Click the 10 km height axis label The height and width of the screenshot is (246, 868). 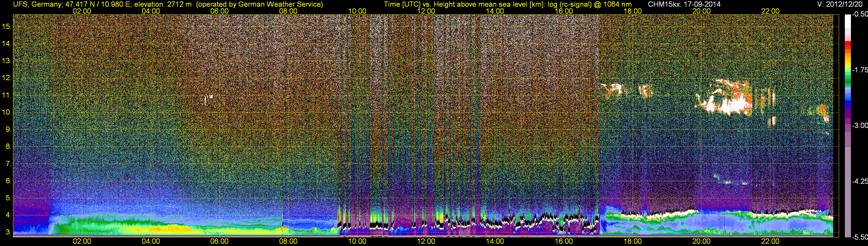tap(7, 112)
